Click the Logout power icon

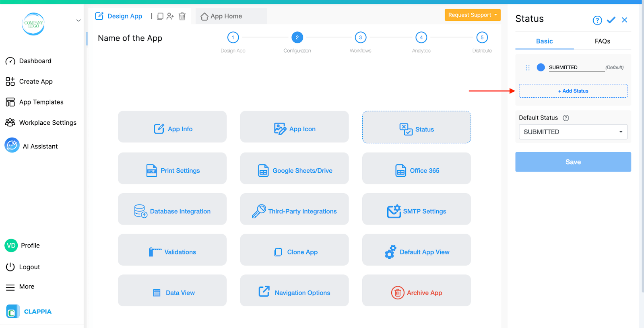[10, 267]
